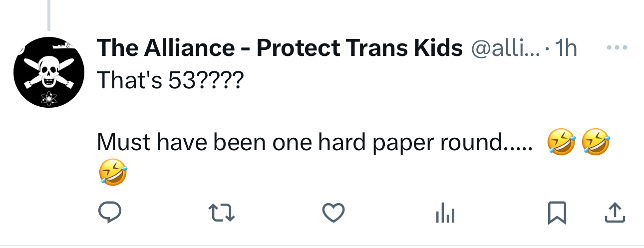
Task: Open The Alliance - Protect Trans Kids profile
Action: (280, 48)
